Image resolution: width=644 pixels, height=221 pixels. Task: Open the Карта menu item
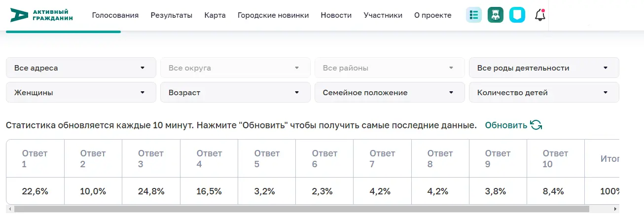215,15
